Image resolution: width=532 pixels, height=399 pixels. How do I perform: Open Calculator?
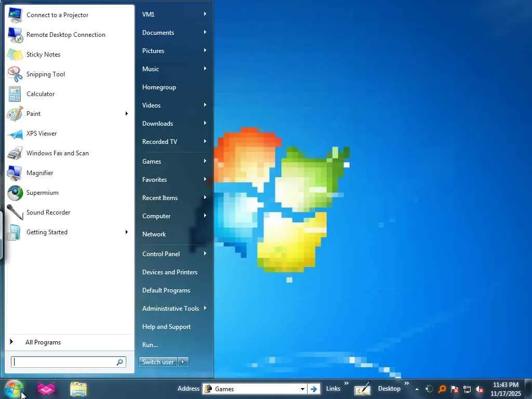pyautogui.click(x=70, y=94)
